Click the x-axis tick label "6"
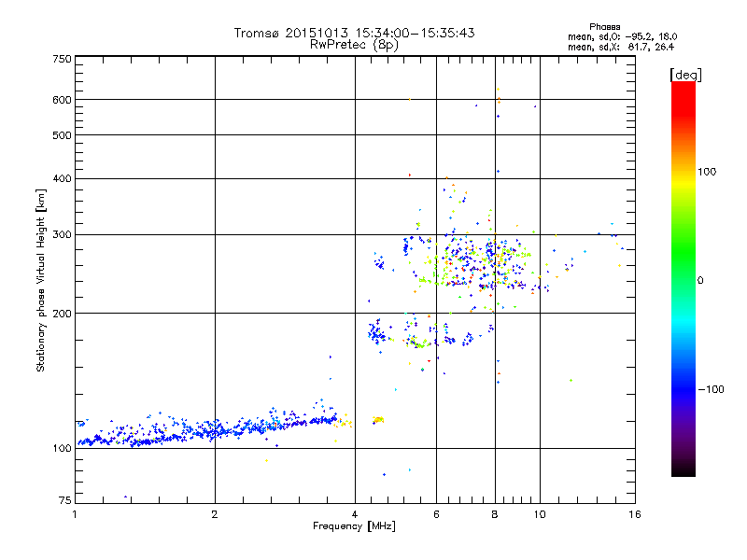 tap(436, 514)
